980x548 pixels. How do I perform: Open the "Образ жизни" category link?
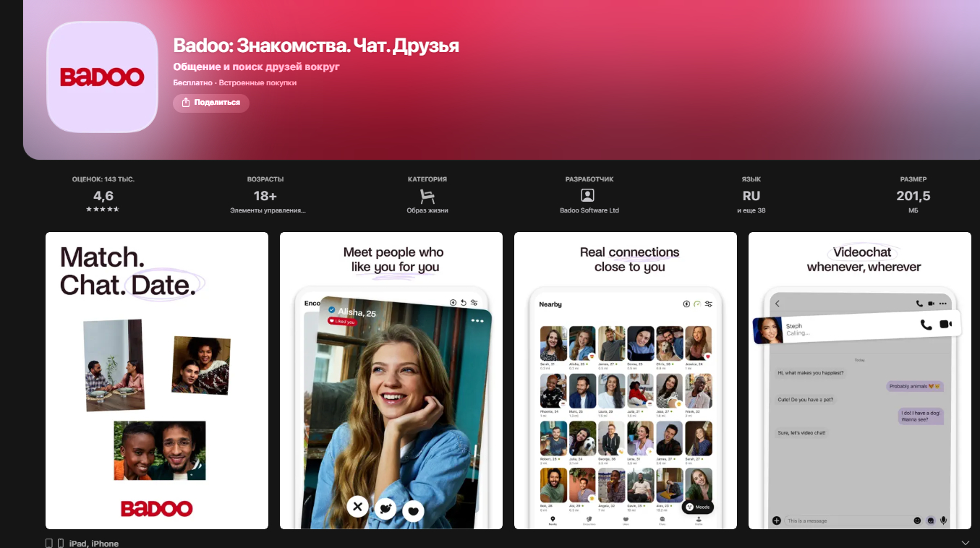(427, 210)
